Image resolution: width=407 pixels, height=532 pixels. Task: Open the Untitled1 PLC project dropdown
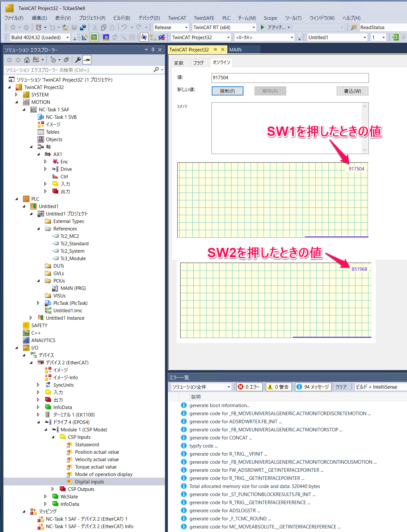pyautogui.click(x=365, y=38)
